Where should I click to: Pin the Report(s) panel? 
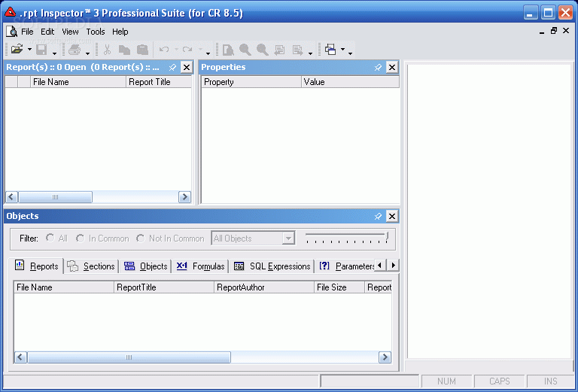pyautogui.click(x=172, y=68)
